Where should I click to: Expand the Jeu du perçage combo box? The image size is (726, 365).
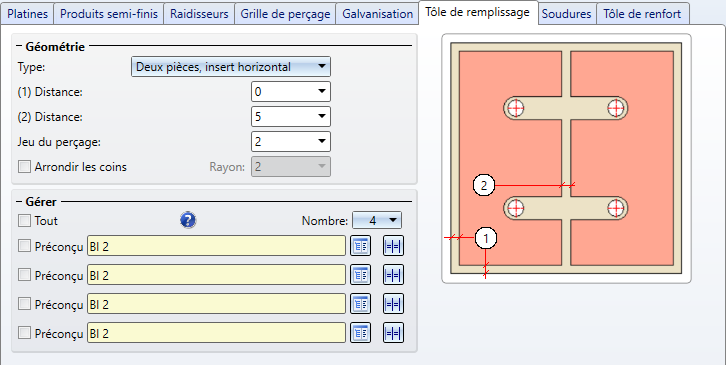(291, 141)
